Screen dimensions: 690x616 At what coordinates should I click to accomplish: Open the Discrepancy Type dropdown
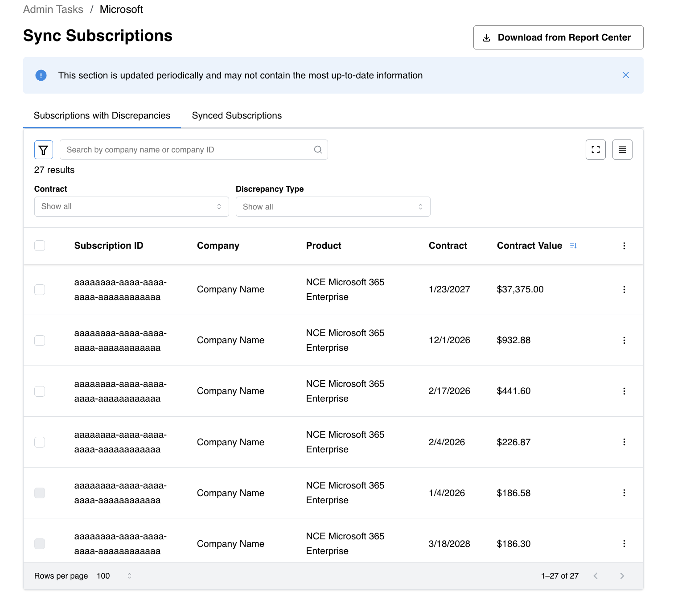(333, 206)
